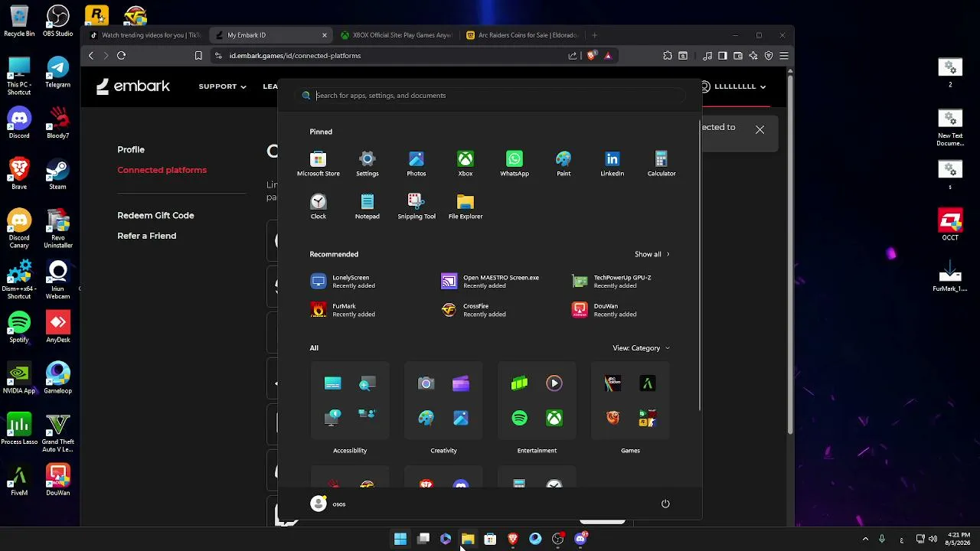Launch Xbox from the Pinned section
The image size is (980, 551).
465,164
